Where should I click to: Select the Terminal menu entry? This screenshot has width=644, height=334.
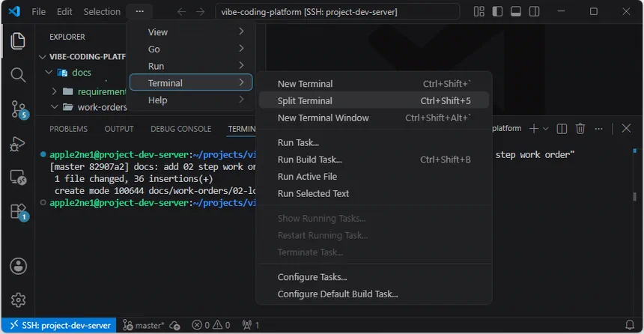pyautogui.click(x=191, y=82)
